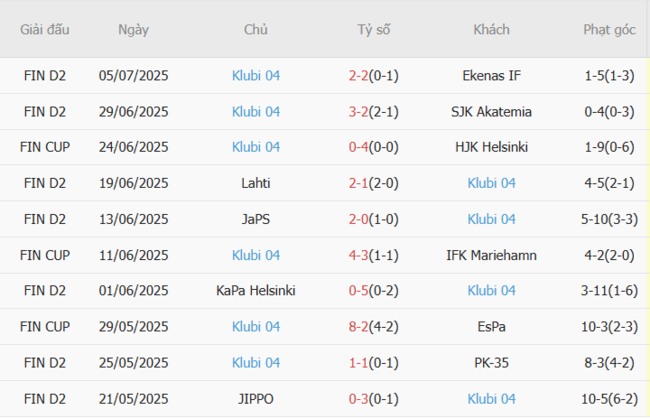Select the "Ngày" column header
650x419 pixels.
pos(133,30)
